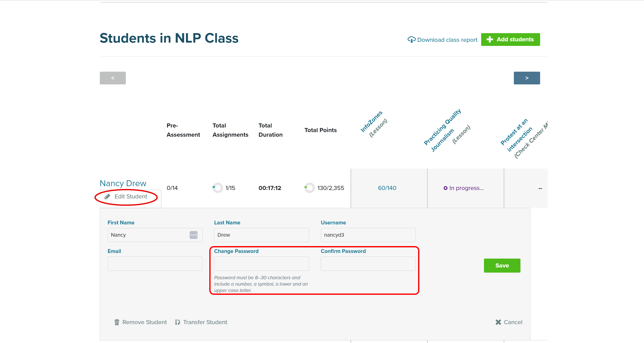The height and width of the screenshot is (343, 644).
Task: View the 60/140 InfoZones score
Action: pos(387,188)
